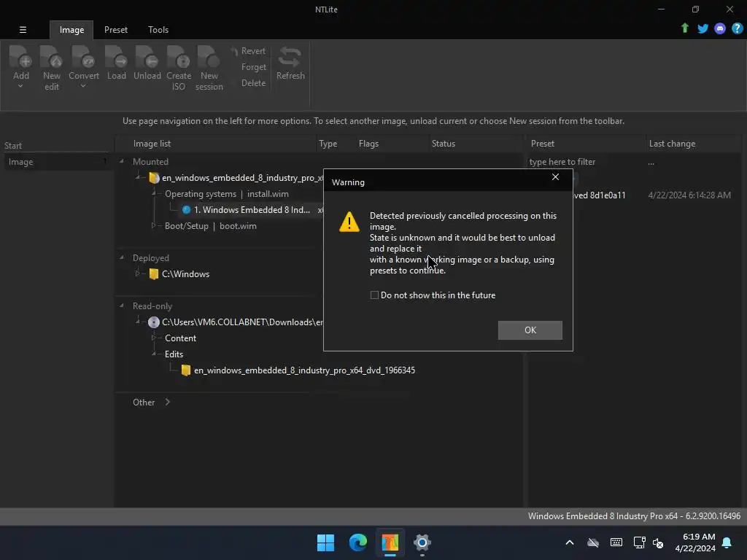Click the network display tray icon
Viewport: 747px width, 560px height.
click(639, 542)
